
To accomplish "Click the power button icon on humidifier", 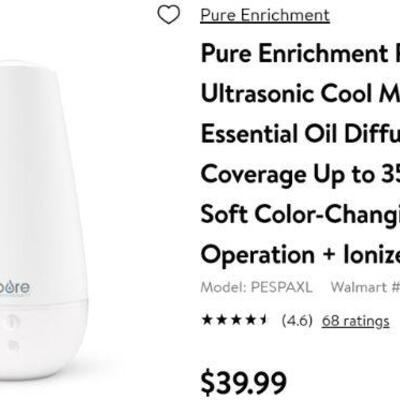I will click(x=13, y=322).
